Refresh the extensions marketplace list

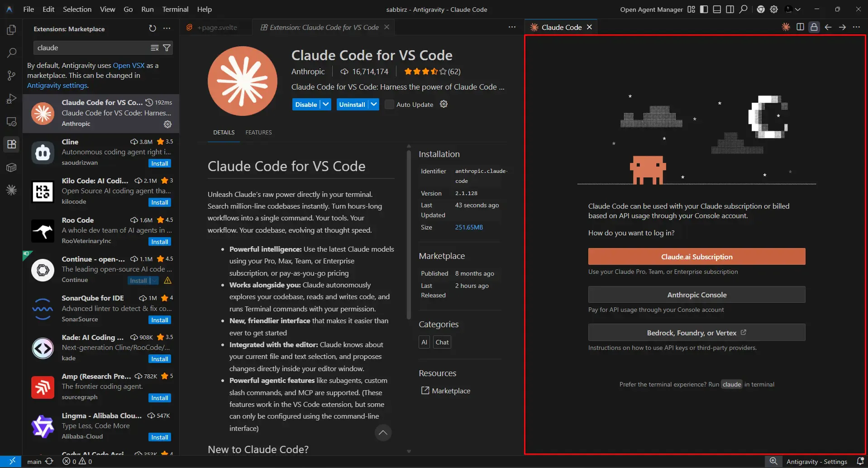tap(153, 29)
